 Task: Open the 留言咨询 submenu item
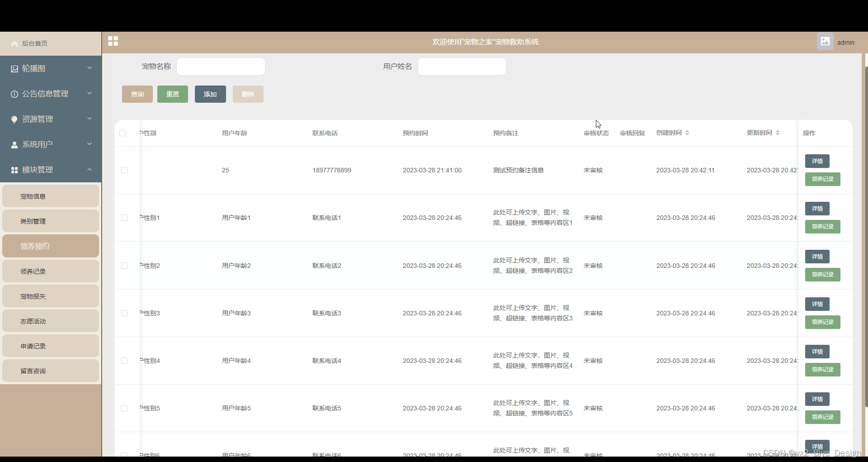click(x=51, y=371)
